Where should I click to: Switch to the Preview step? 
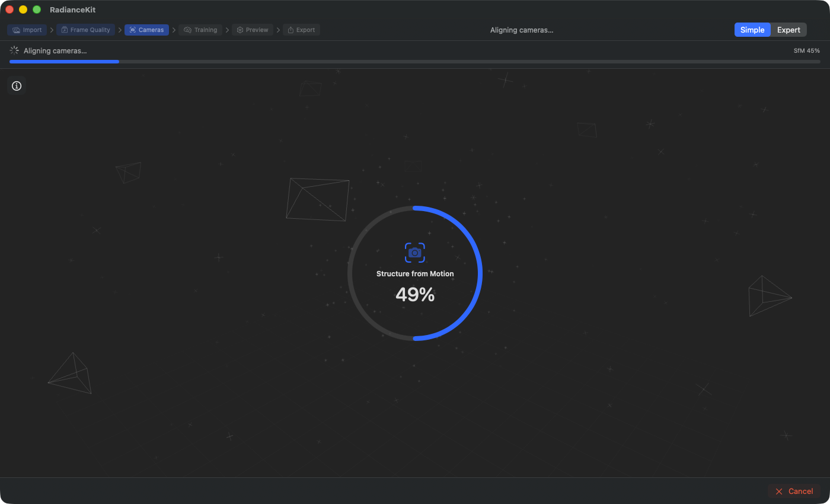click(x=253, y=30)
